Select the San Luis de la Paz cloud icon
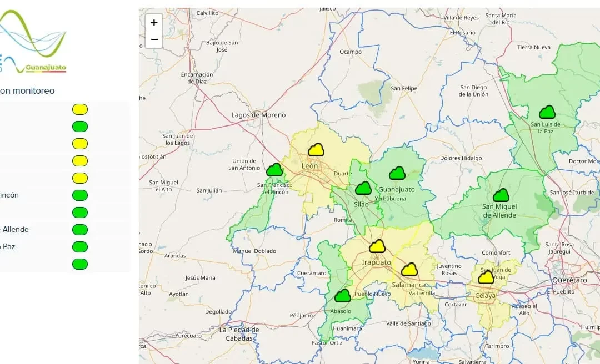This screenshot has width=600, height=364. (x=547, y=112)
